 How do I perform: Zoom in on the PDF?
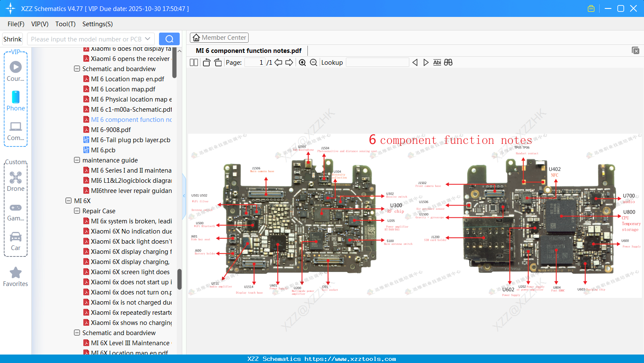point(302,63)
